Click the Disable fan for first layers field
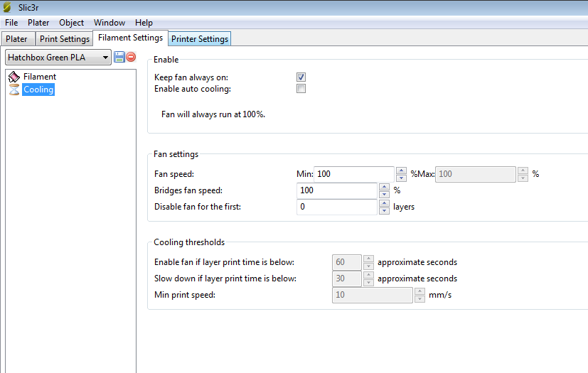588x373 pixels. pyautogui.click(x=337, y=207)
